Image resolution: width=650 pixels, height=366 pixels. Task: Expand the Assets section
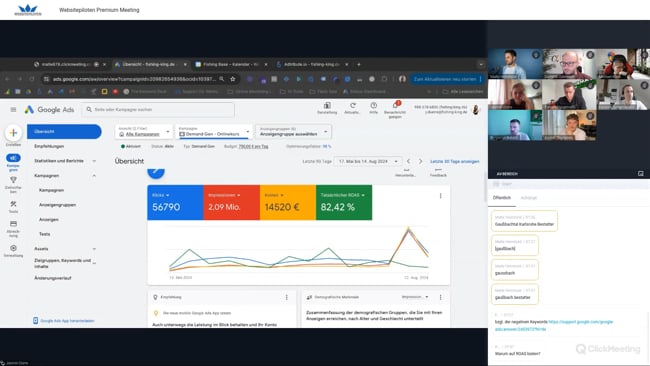coord(94,249)
